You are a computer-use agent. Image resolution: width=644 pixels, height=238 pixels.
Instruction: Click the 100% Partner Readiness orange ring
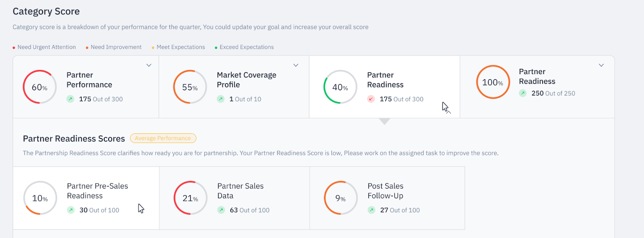pyautogui.click(x=493, y=82)
